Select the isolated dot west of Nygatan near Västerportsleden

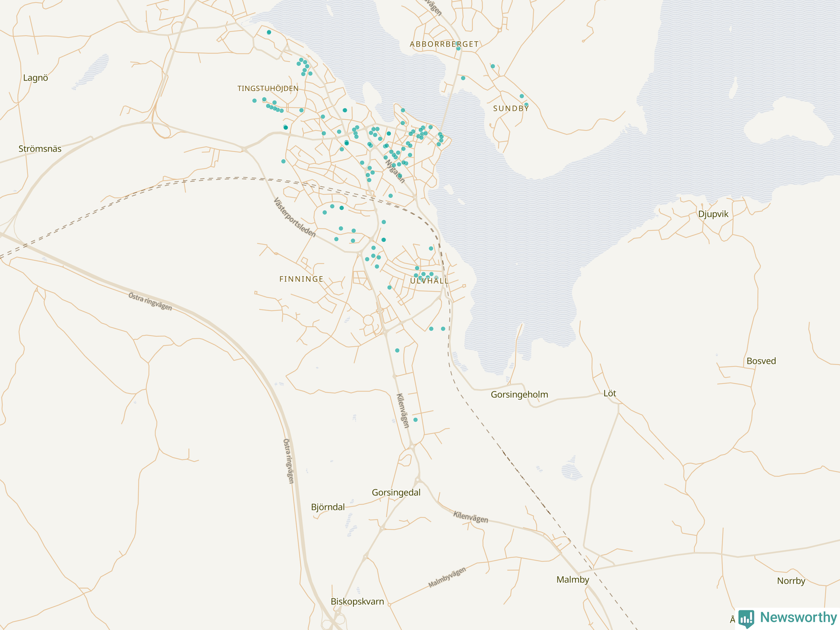pyautogui.click(x=283, y=161)
